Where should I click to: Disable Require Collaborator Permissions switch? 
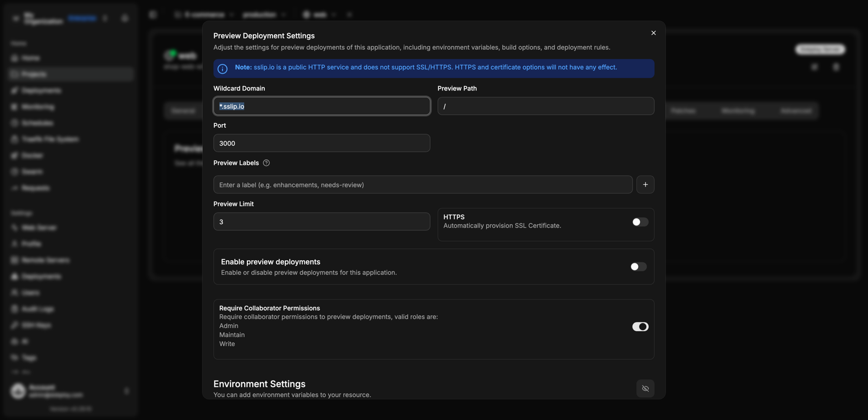640,327
